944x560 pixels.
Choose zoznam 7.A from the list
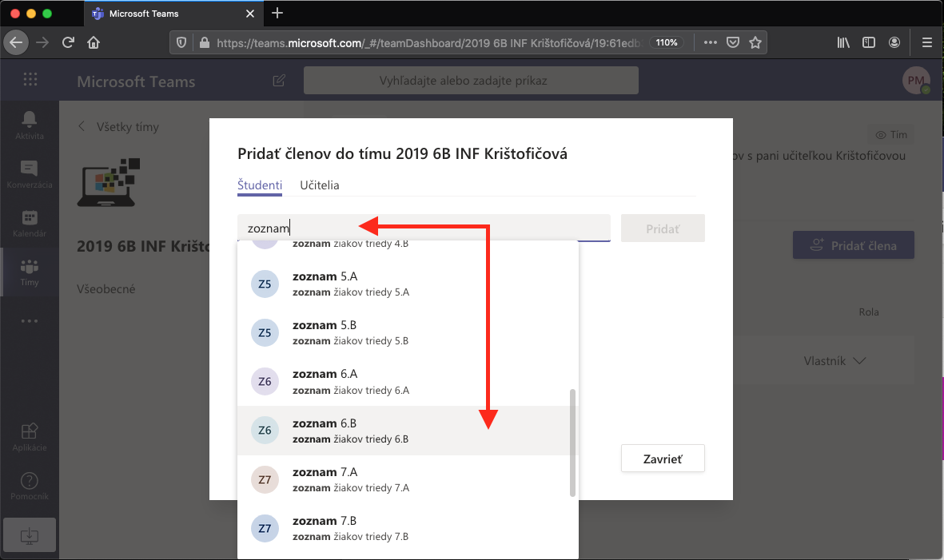(408, 479)
